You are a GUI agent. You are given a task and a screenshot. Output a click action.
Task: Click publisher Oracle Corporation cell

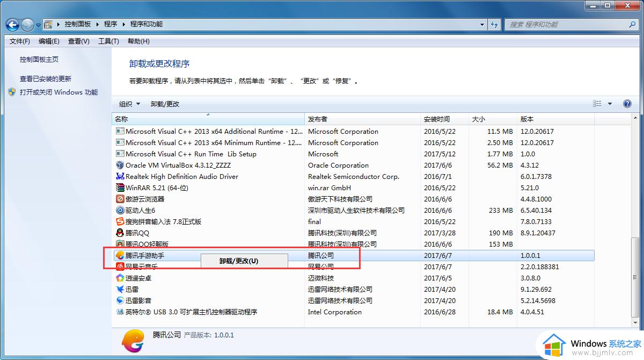(x=338, y=165)
